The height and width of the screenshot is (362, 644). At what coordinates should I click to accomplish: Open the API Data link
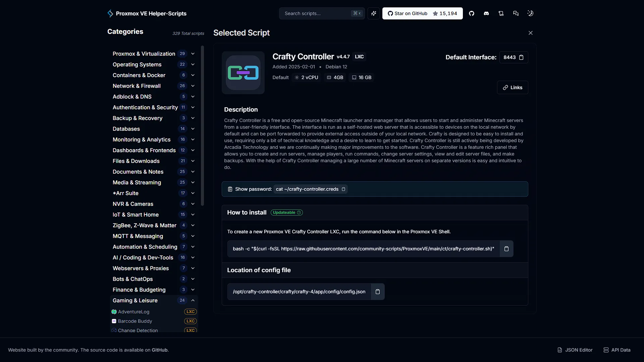coord(617,350)
